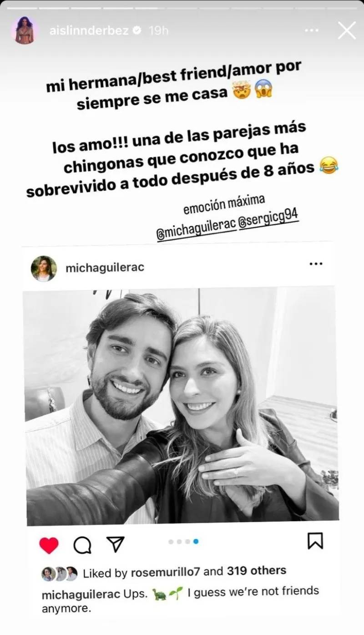This screenshot has width=364, height=635.
Task: Open comments via speech bubble icon
Action: (x=82, y=545)
